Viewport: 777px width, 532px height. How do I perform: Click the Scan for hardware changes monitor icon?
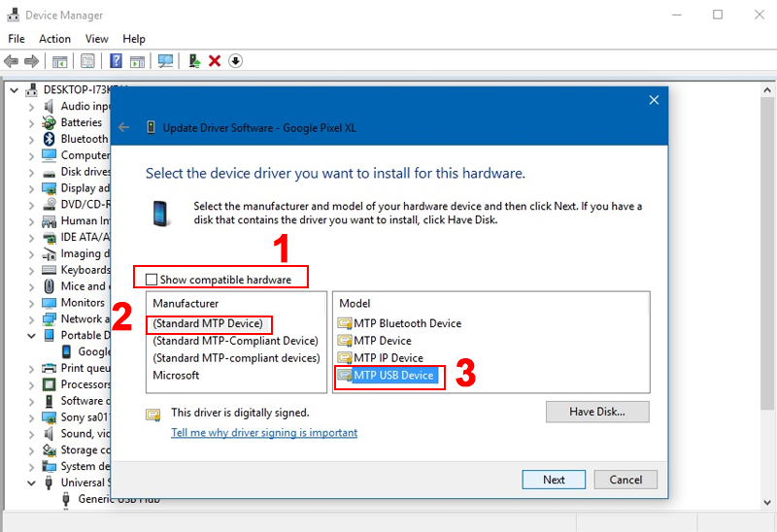(x=165, y=61)
